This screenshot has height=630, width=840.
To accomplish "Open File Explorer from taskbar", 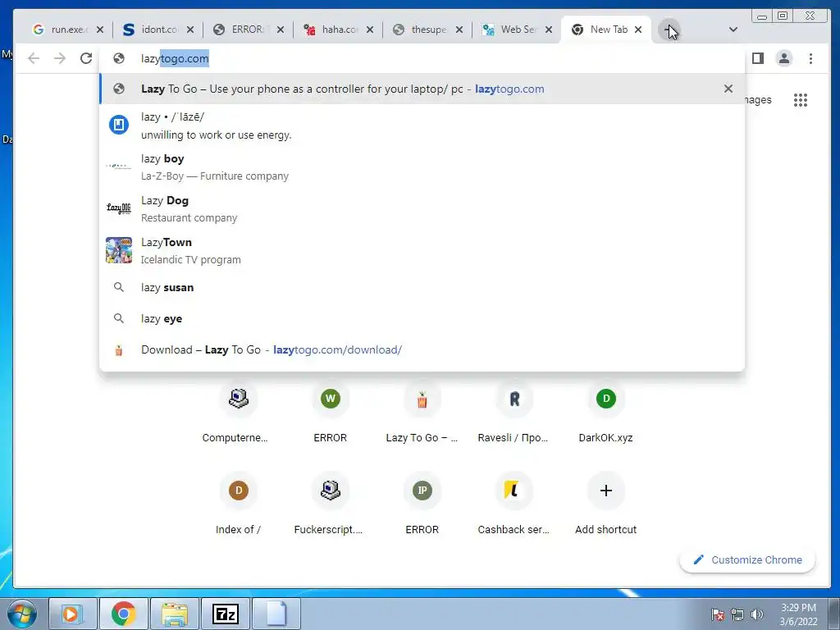I will [175, 614].
